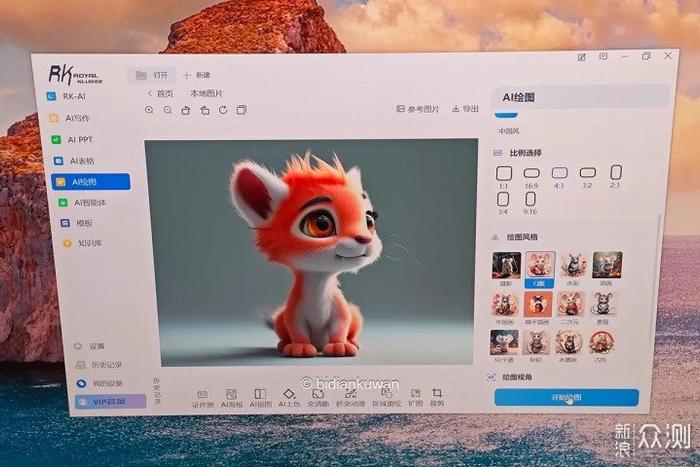The width and height of the screenshot is (700, 467).
Task: Click the 打开 open folder button
Action: click(152, 75)
